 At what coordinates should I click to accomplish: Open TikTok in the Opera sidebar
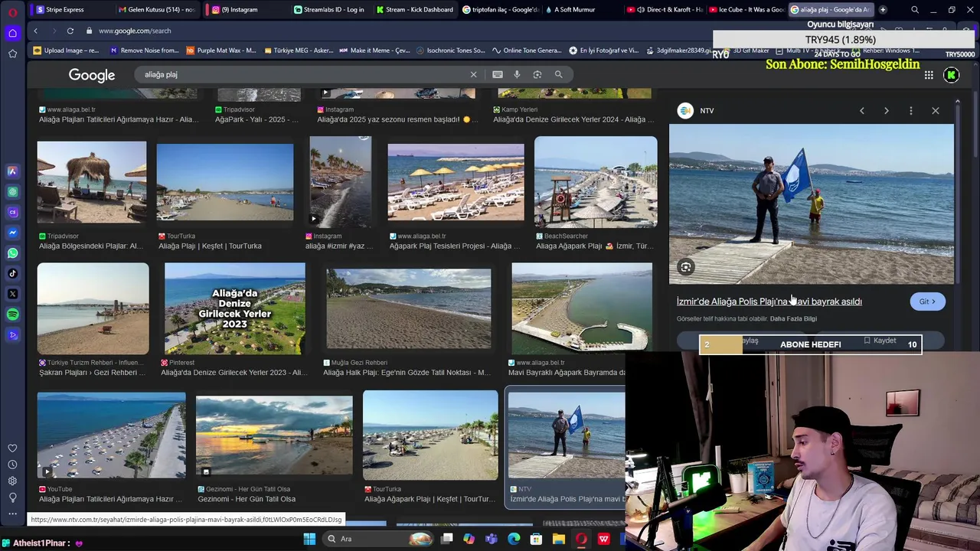point(12,273)
